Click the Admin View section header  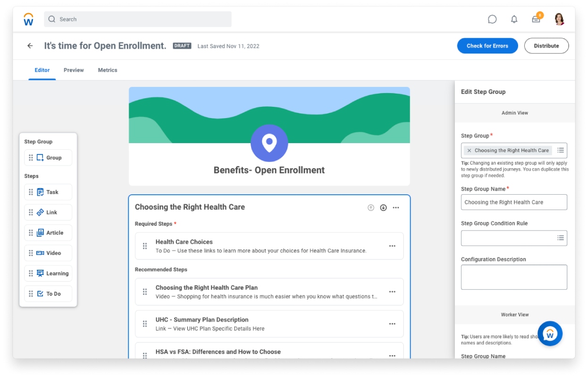point(515,113)
